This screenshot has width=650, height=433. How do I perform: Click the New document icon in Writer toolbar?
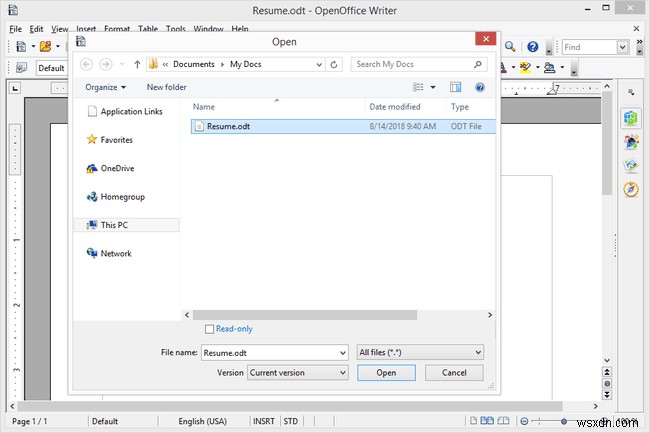click(21, 46)
